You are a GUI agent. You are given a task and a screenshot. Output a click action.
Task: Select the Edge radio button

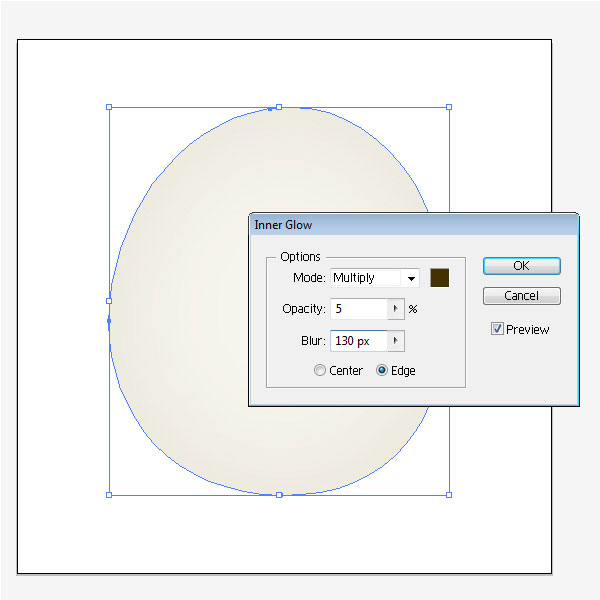click(382, 370)
